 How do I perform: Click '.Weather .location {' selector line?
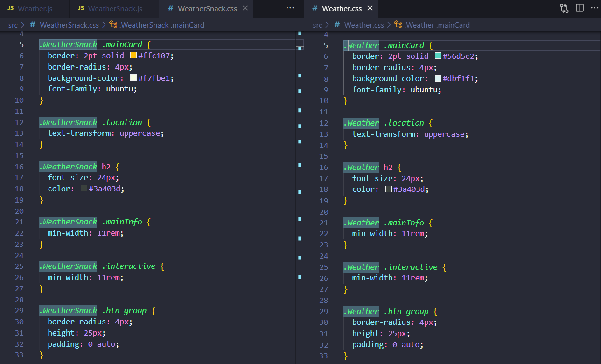(389, 123)
